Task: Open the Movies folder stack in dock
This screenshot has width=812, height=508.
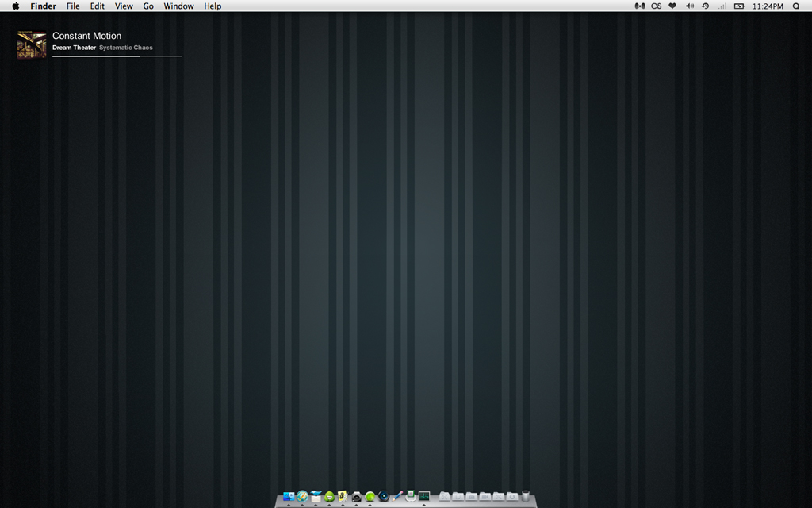Action: (x=485, y=496)
